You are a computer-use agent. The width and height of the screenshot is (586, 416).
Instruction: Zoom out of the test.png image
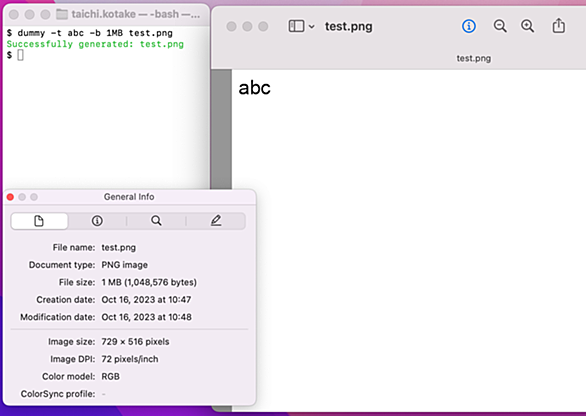coord(500,26)
